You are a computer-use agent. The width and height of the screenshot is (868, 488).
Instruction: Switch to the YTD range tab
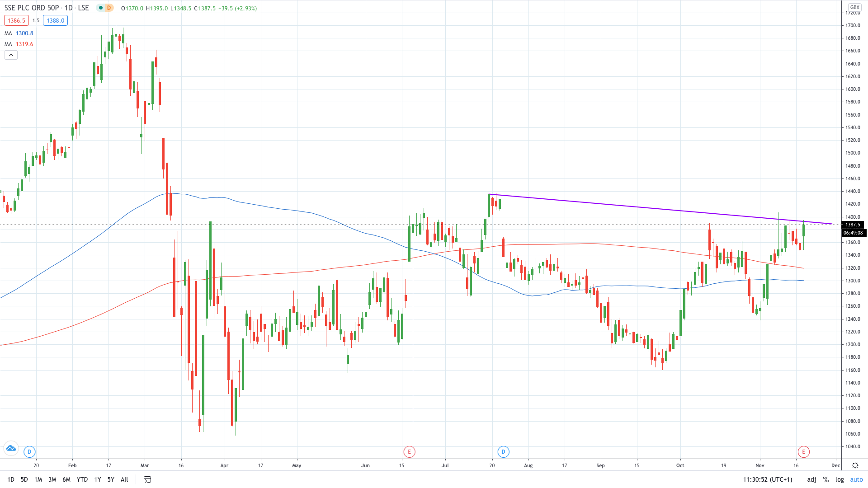(x=82, y=479)
